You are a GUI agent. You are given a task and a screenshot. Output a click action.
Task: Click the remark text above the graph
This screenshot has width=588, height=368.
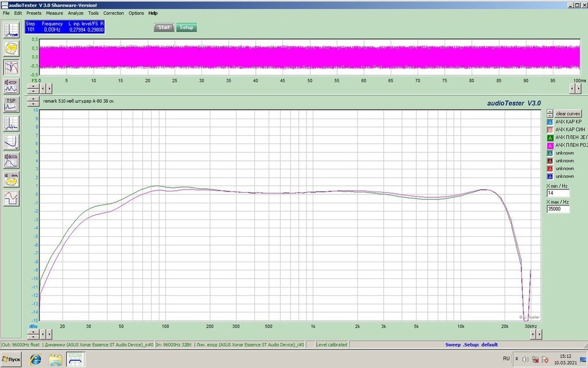(78, 101)
